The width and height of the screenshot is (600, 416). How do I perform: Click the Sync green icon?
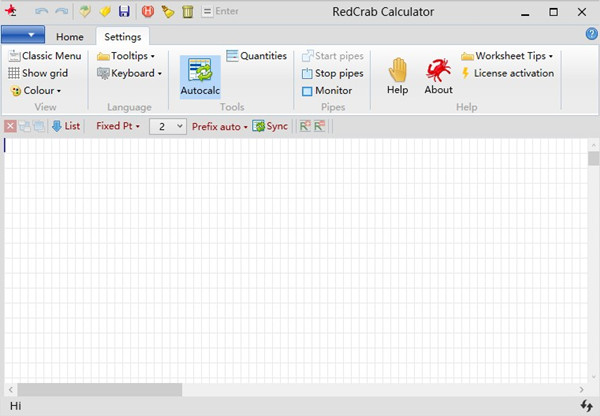point(258,126)
